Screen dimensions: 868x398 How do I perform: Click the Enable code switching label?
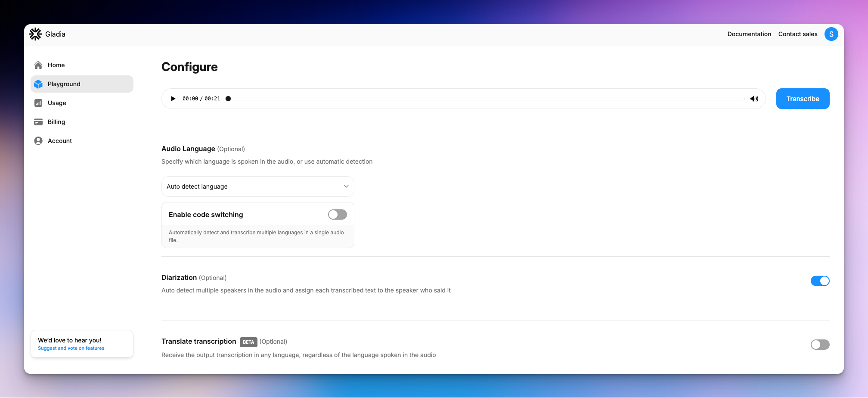point(206,215)
